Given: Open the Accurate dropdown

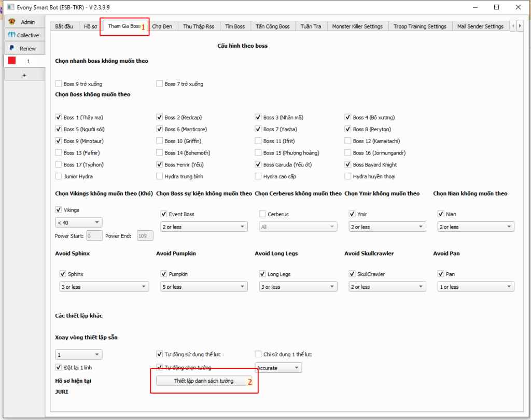Looking at the screenshot, I should click(278, 368).
